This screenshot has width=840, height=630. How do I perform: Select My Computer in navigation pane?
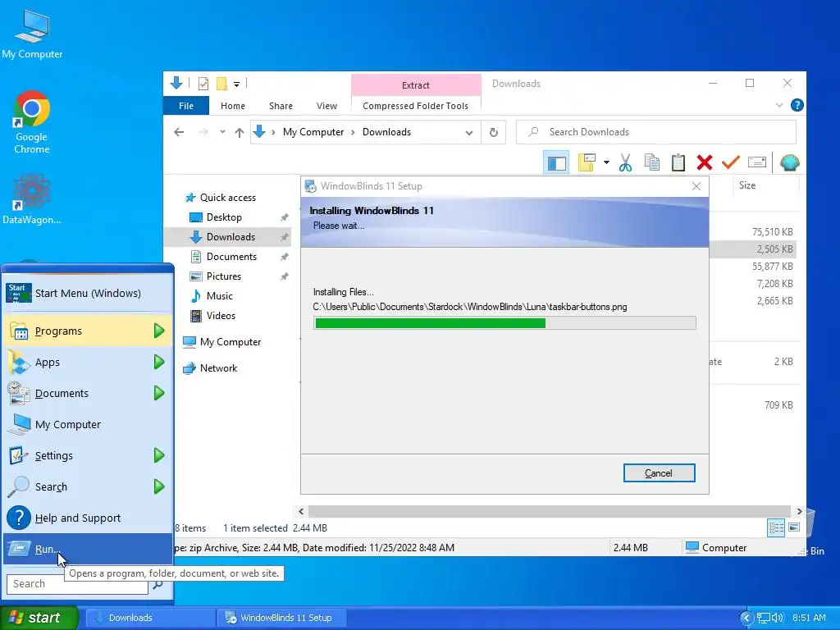pyautogui.click(x=231, y=342)
